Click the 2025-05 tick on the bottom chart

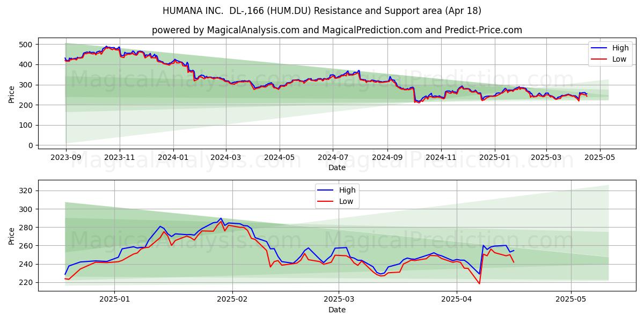pos(571,300)
